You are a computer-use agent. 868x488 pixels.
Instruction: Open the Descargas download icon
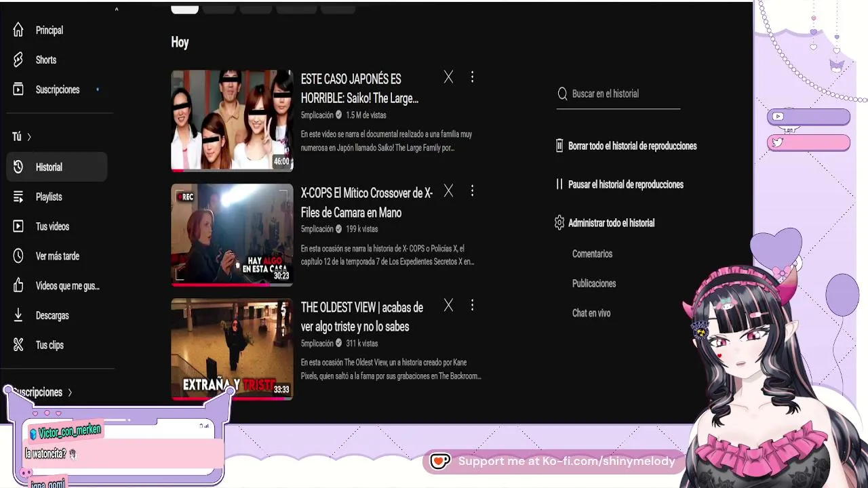click(18, 315)
